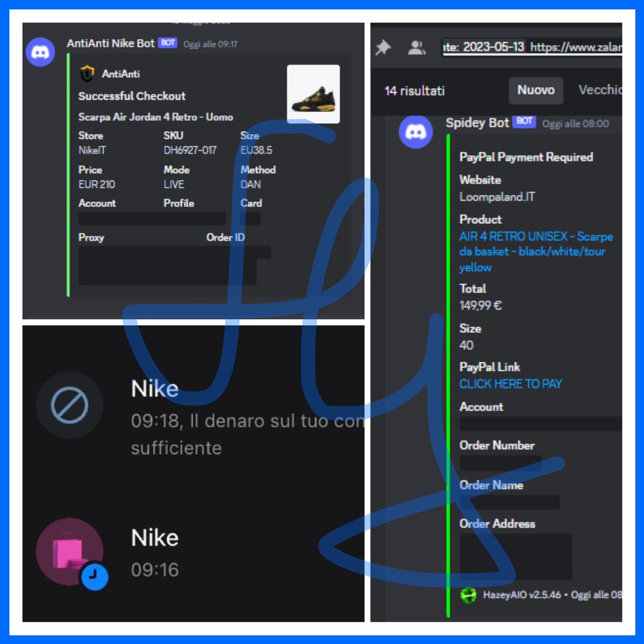
Task: Click the AntiAnti Nike Bot username
Action: [x=111, y=43]
